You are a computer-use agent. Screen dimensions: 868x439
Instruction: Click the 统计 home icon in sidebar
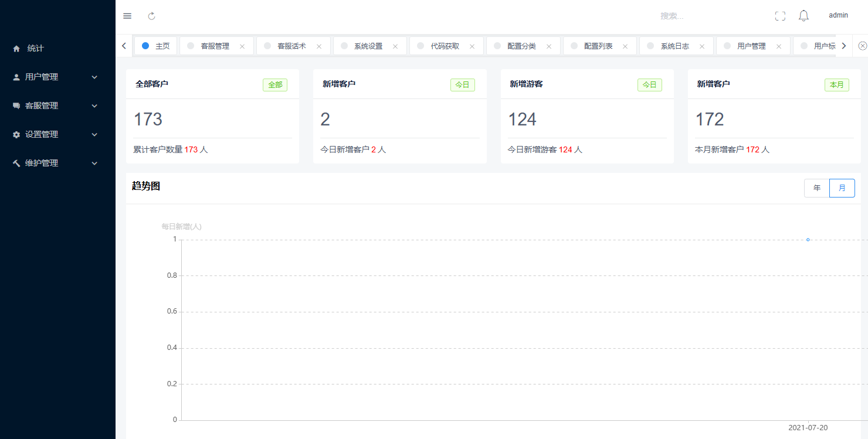pos(16,49)
